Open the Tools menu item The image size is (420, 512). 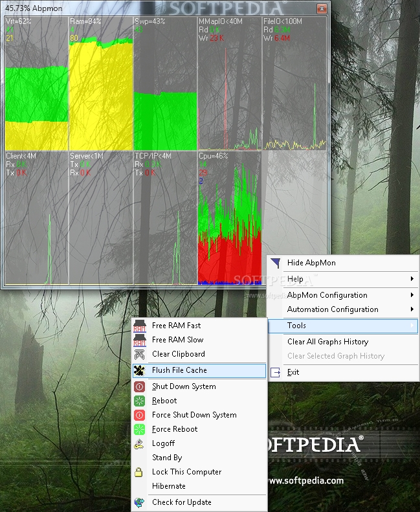coord(343,326)
